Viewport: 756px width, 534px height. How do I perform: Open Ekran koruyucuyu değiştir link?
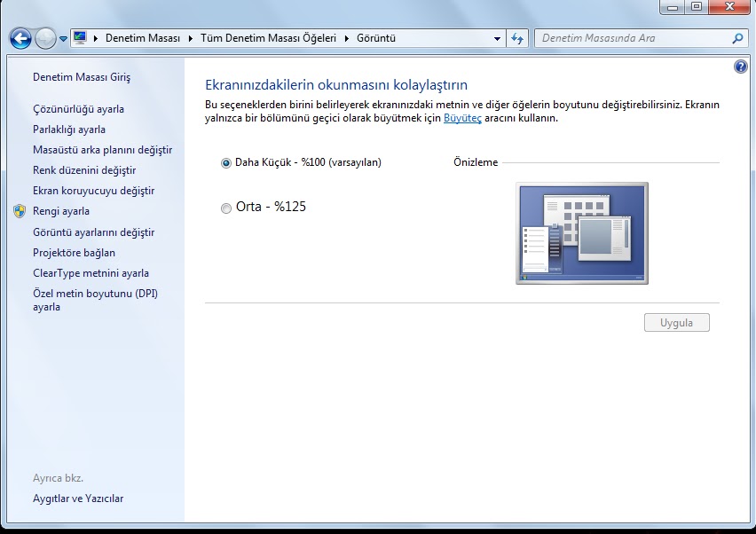[x=93, y=191]
